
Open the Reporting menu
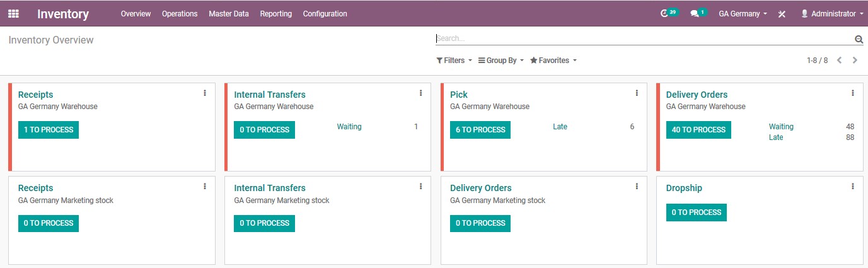(276, 14)
